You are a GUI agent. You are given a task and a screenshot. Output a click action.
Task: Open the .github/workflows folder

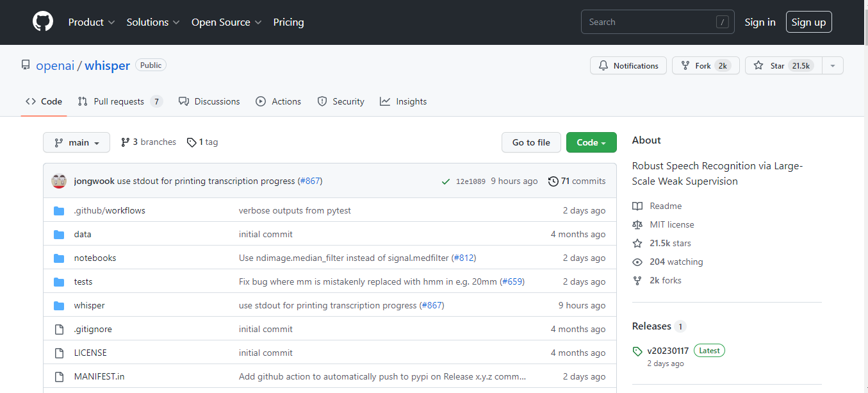pyautogui.click(x=110, y=210)
